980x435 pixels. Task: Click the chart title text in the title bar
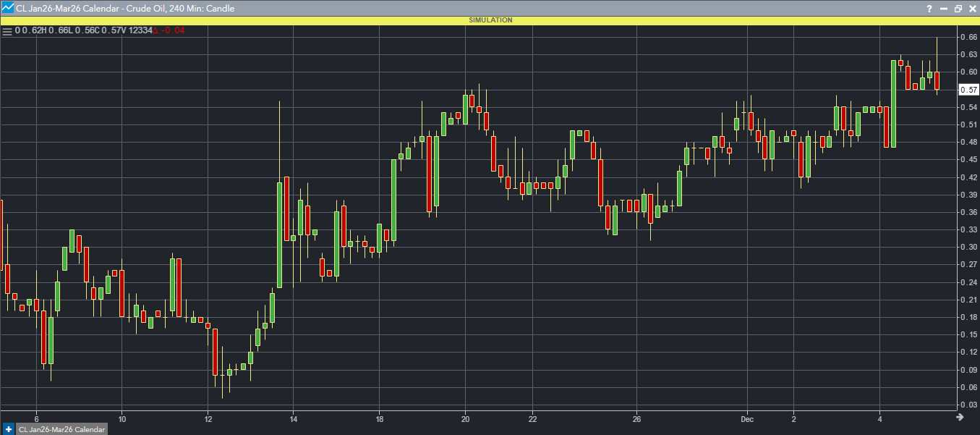(x=119, y=8)
